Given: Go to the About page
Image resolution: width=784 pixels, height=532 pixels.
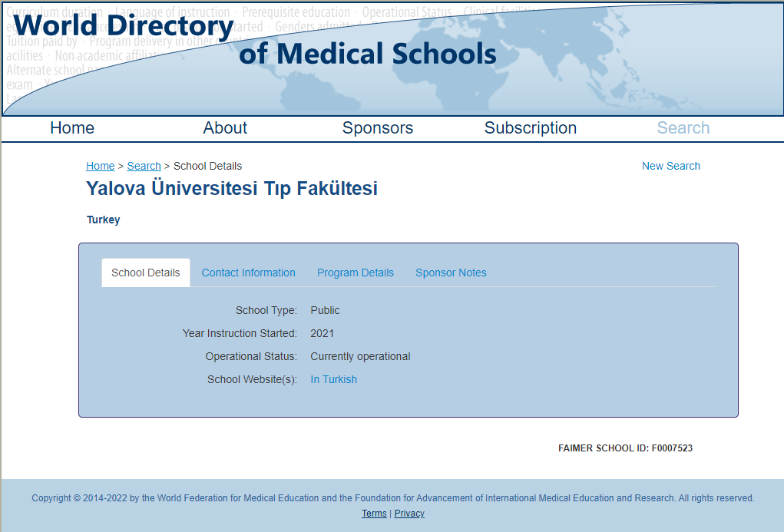Looking at the screenshot, I should [x=225, y=128].
